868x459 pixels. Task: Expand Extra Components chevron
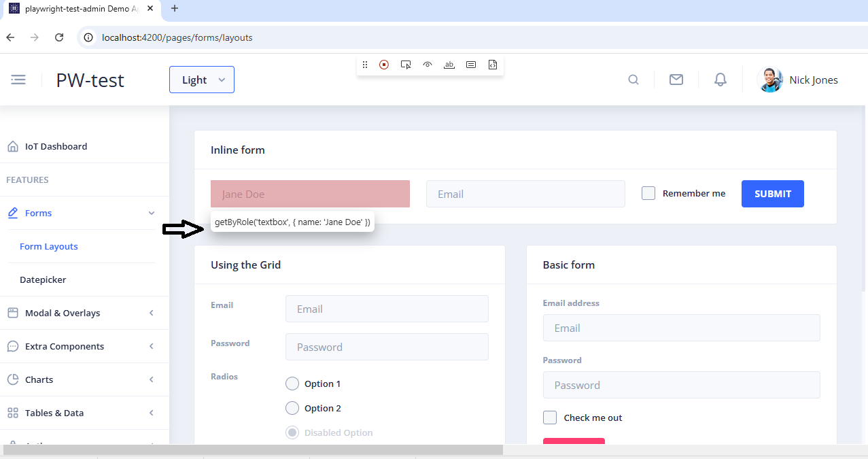point(152,346)
